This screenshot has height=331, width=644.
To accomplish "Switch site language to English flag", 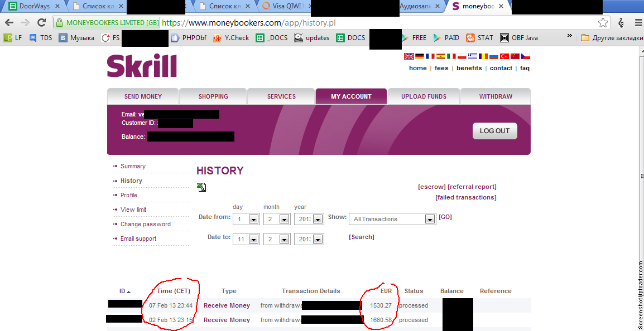I will click(x=409, y=56).
